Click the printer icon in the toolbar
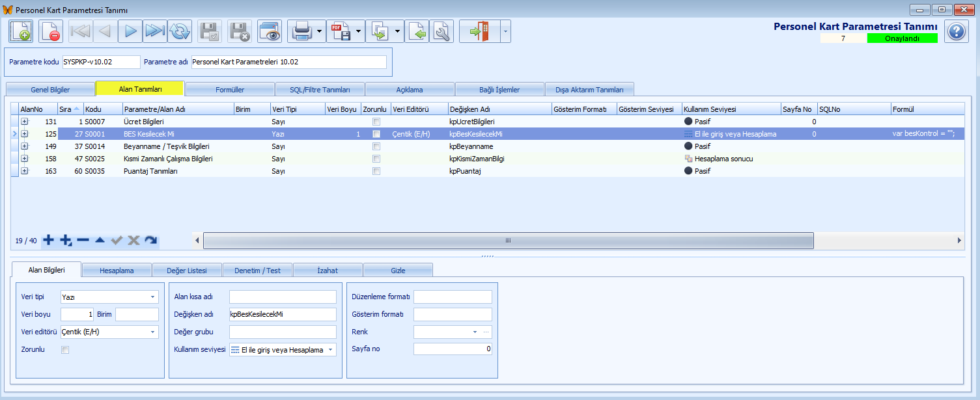Image resolution: width=980 pixels, height=400 pixels. [x=301, y=31]
